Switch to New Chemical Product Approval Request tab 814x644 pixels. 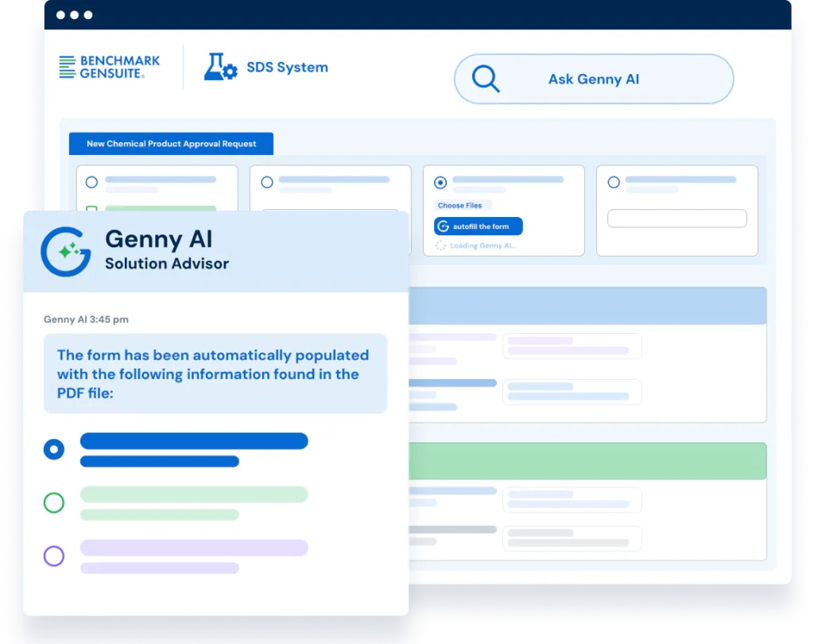point(172,144)
